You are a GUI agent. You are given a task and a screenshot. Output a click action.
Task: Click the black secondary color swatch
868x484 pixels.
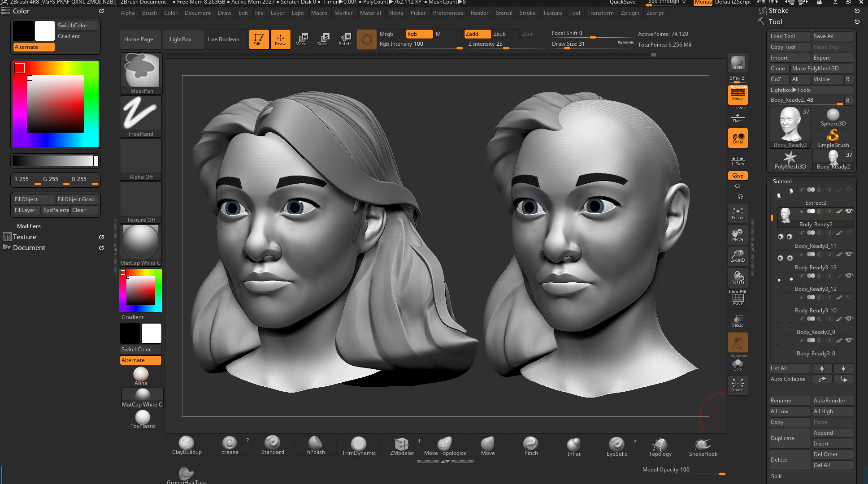[23, 31]
